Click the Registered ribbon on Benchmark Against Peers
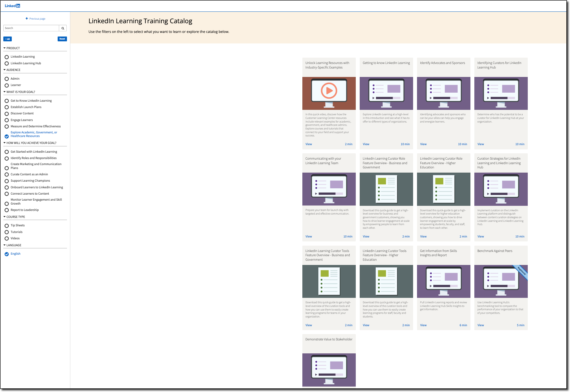The image size is (570, 392). coord(521,272)
